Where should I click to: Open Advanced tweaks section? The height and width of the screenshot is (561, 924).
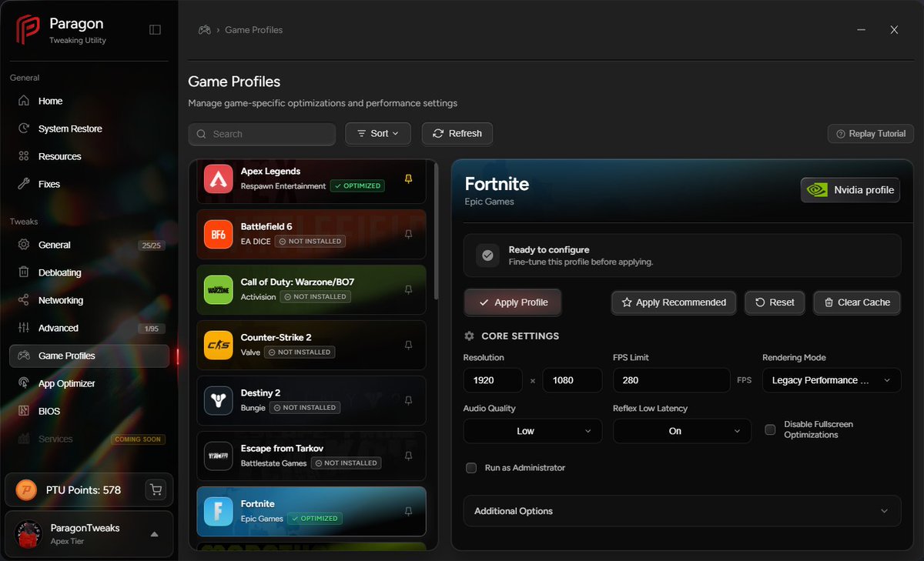pyautogui.click(x=89, y=328)
